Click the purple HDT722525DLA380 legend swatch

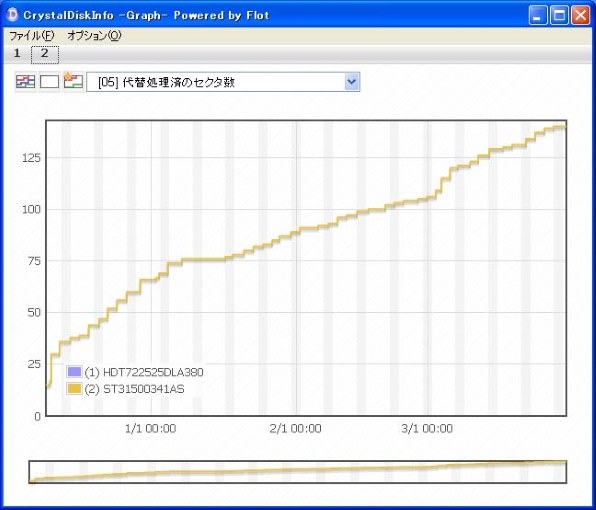point(74,372)
